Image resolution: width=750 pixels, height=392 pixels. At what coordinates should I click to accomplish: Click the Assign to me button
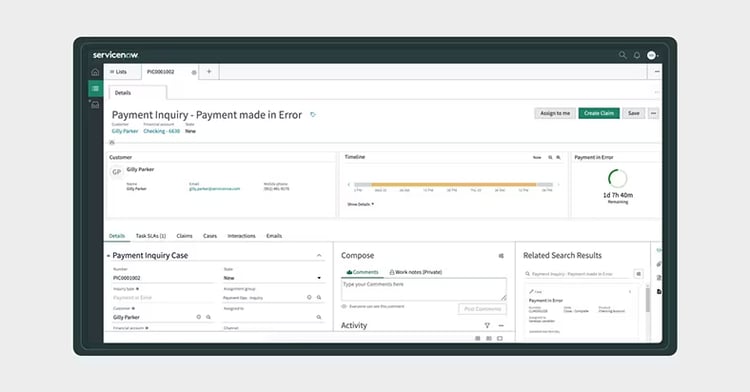click(x=555, y=113)
